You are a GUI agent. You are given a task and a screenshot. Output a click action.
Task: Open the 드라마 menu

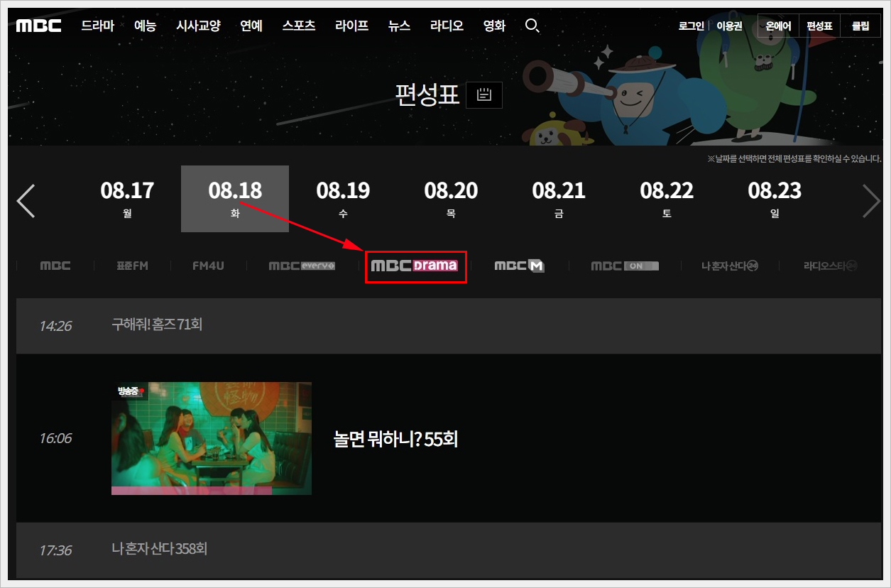pyautogui.click(x=97, y=26)
